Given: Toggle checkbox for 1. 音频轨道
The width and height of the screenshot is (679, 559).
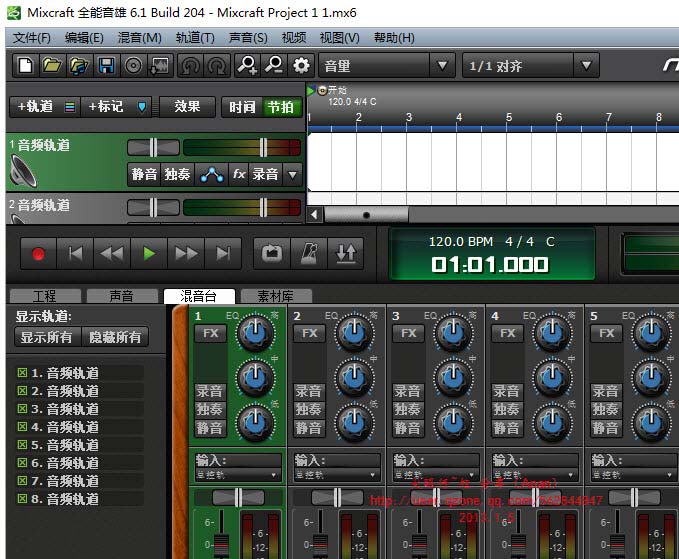Looking at the screenshot, I should click(x=22, y=373).
